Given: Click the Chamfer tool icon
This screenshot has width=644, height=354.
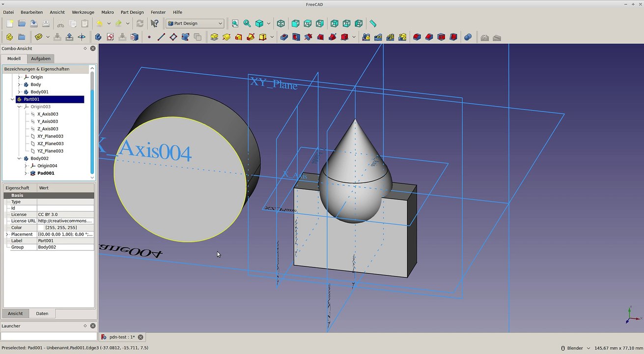Looking at the screenshot, I should (429, 37).
